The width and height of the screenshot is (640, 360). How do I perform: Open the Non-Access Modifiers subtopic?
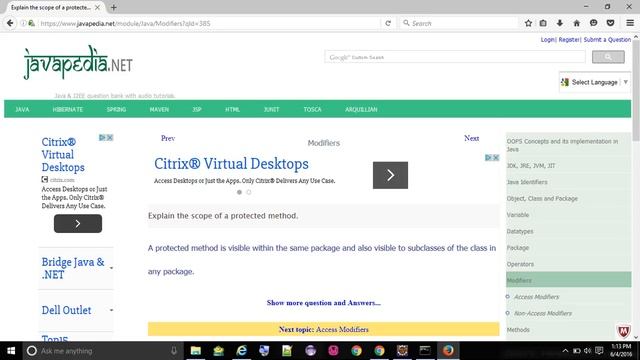(543, 313)
